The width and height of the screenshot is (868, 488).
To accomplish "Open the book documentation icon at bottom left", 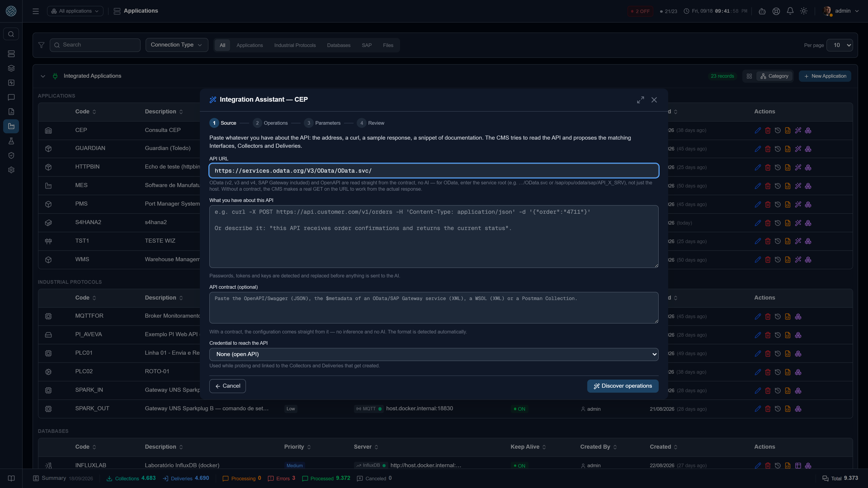I will (11, 478).
